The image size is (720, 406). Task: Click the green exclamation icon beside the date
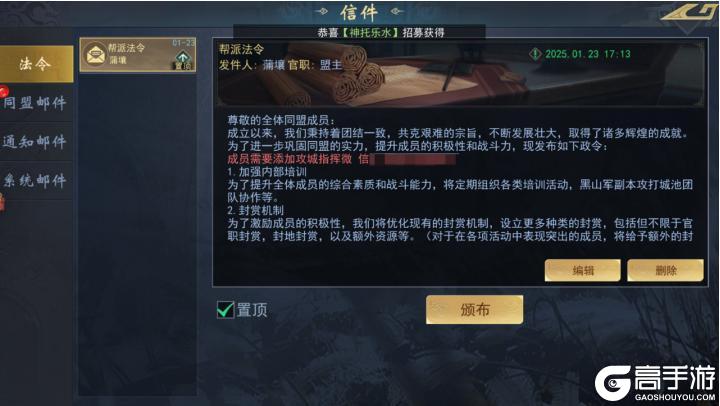pos(534,54)
